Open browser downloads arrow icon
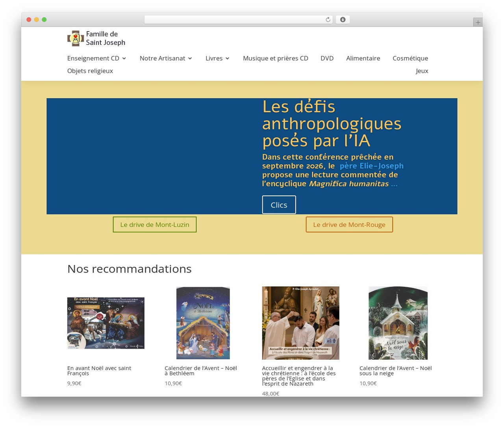504x427 pixels. tap(343, 20)
